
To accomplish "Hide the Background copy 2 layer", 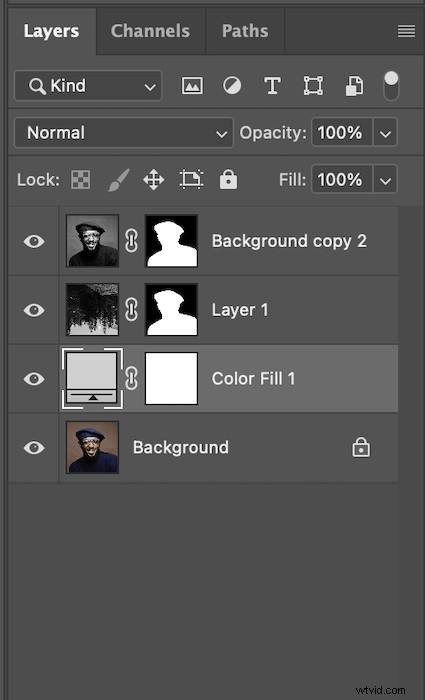I will [x=34, y=242].
